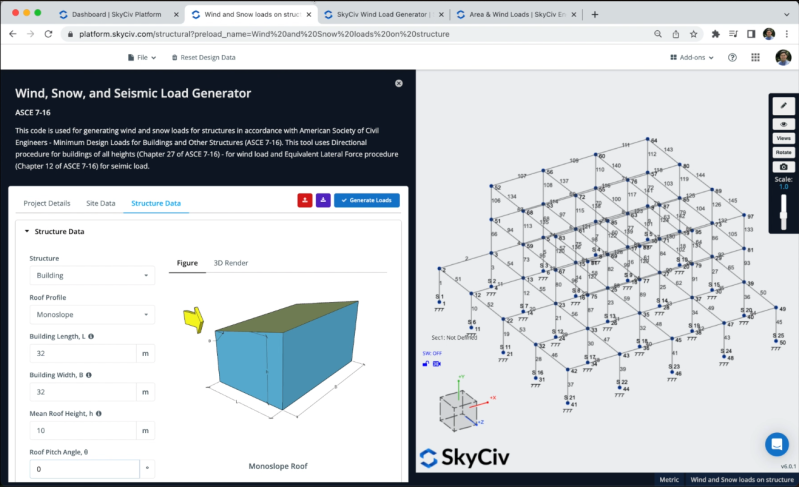
Task: Bookmark this page with star icon
Action: [694, 34]
